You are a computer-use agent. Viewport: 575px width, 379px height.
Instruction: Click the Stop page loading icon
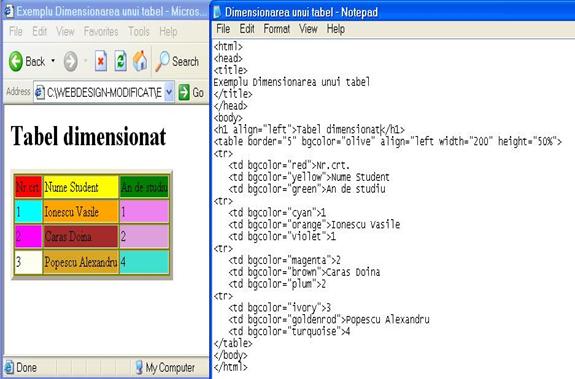tap(101, 61)
